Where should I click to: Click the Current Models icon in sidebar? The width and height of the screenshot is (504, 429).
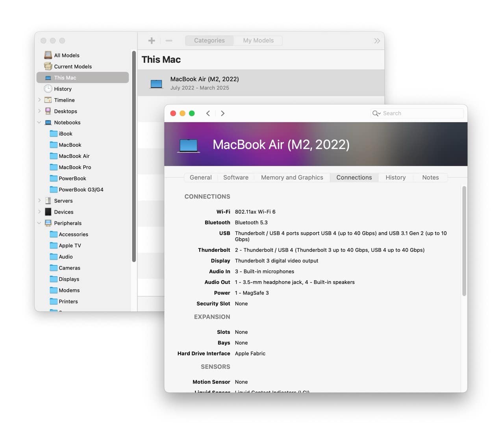coord(48,66)
